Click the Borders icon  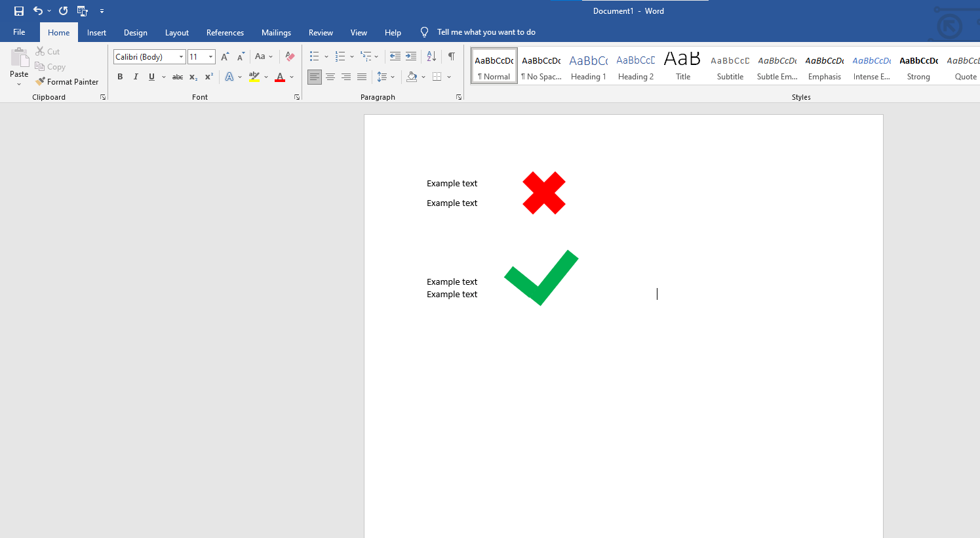(437, 77)
